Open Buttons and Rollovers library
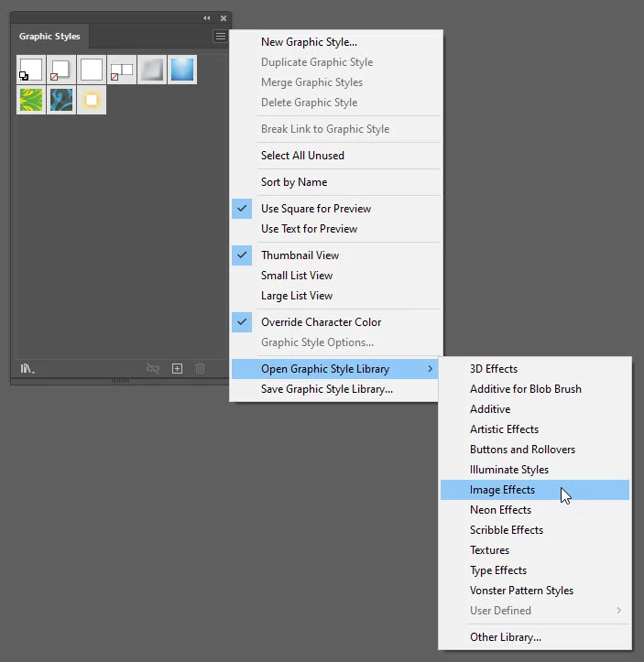The height and width of the screenshot is (662, 644). 535,450
